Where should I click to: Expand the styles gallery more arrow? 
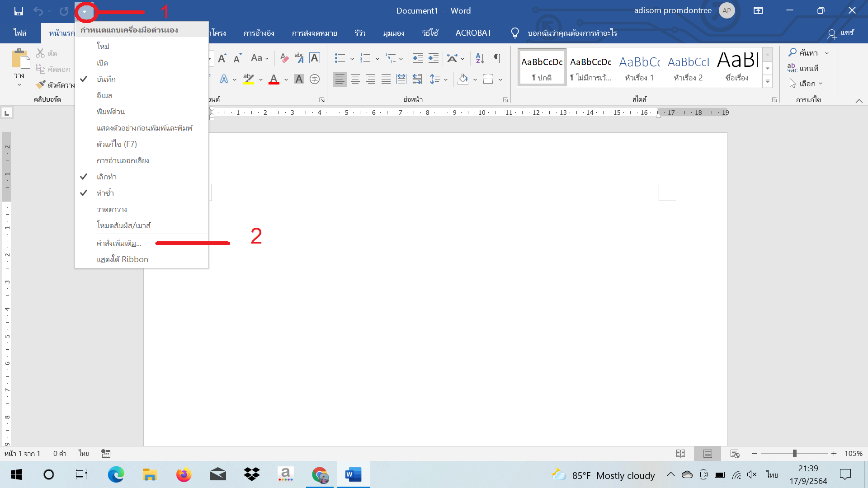pyautogui.click(x=767, y=82)
